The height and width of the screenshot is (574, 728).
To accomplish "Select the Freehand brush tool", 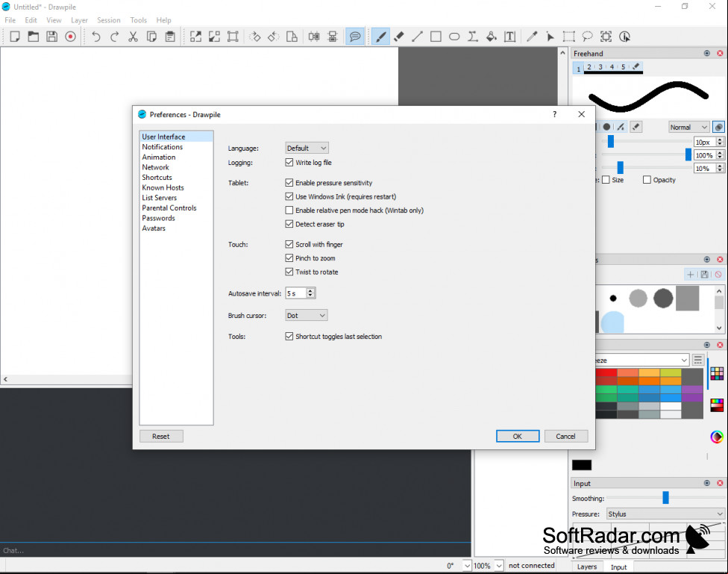I will coord(380,37).
